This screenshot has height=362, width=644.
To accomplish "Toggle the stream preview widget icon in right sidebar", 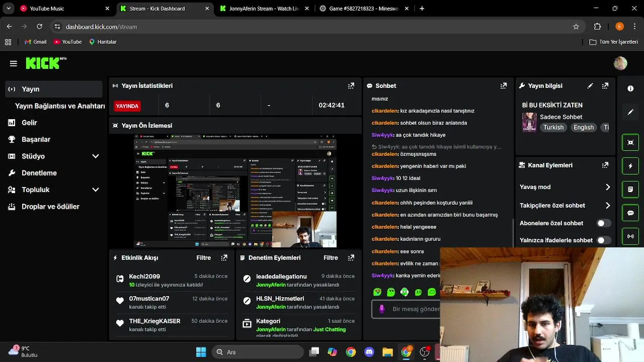I will (630, 142).
